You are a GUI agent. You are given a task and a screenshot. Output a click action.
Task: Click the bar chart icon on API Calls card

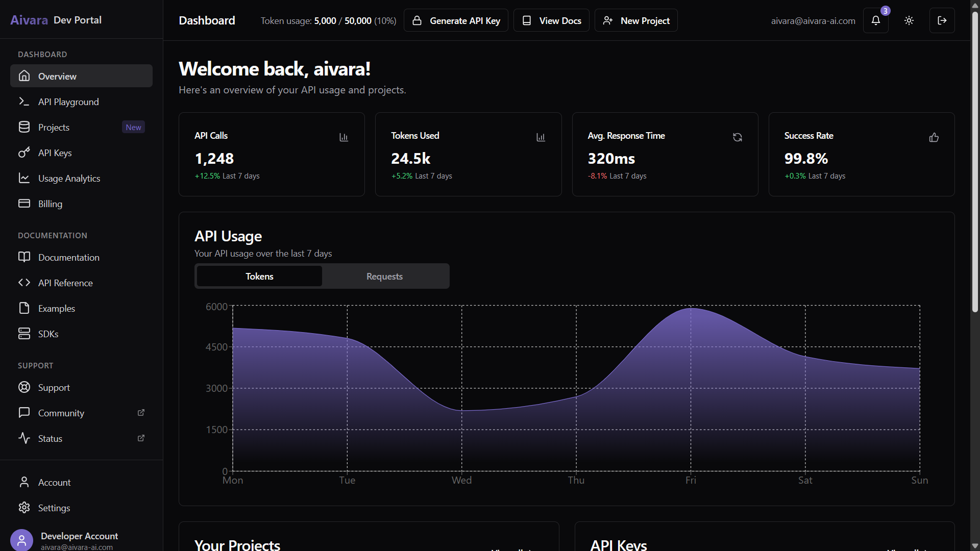[x=344, y=137]
